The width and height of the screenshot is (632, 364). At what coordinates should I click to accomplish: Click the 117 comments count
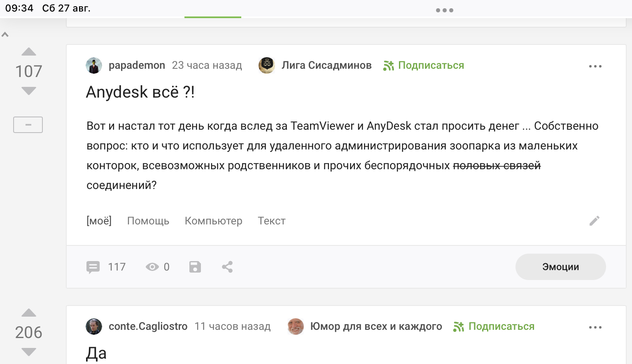pyautogui.click(x=117, y=267)
